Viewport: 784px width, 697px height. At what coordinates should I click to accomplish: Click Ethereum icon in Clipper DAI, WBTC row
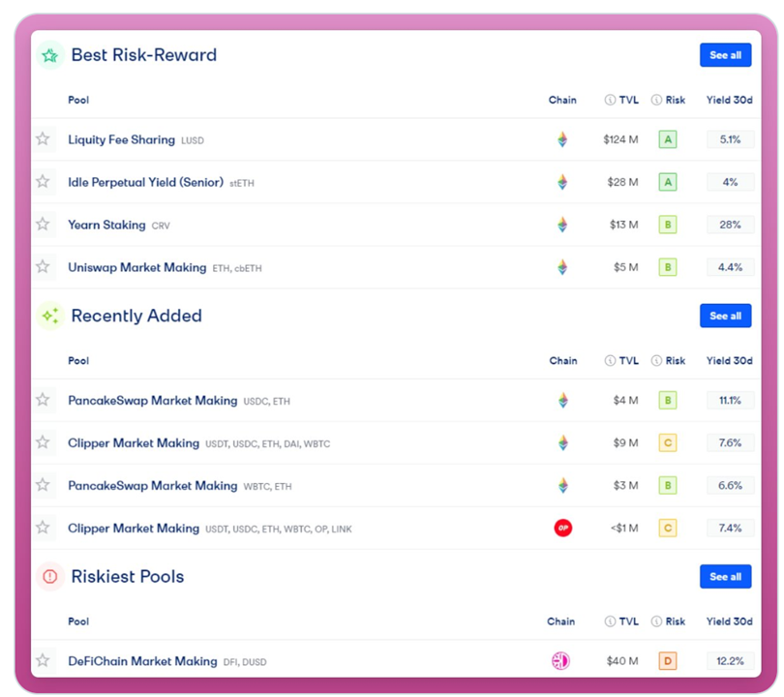pos(563,442)
